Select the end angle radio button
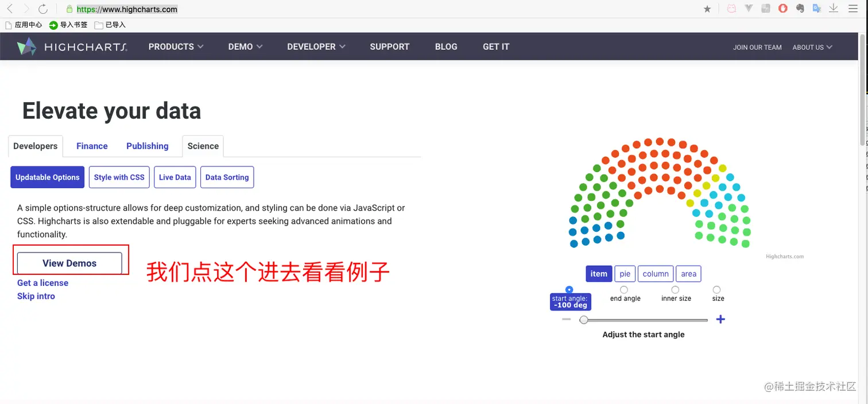This screenshot has height=404, width=868. pos(624,290)
